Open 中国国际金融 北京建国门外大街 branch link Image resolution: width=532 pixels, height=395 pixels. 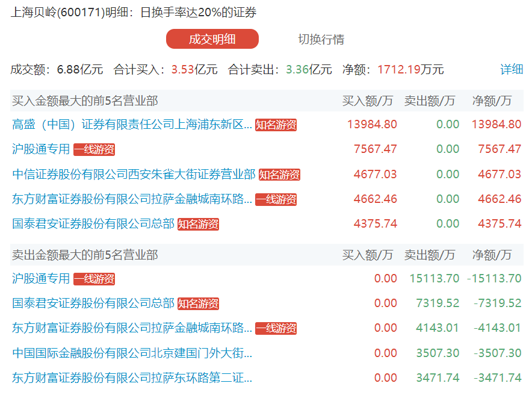132,353
